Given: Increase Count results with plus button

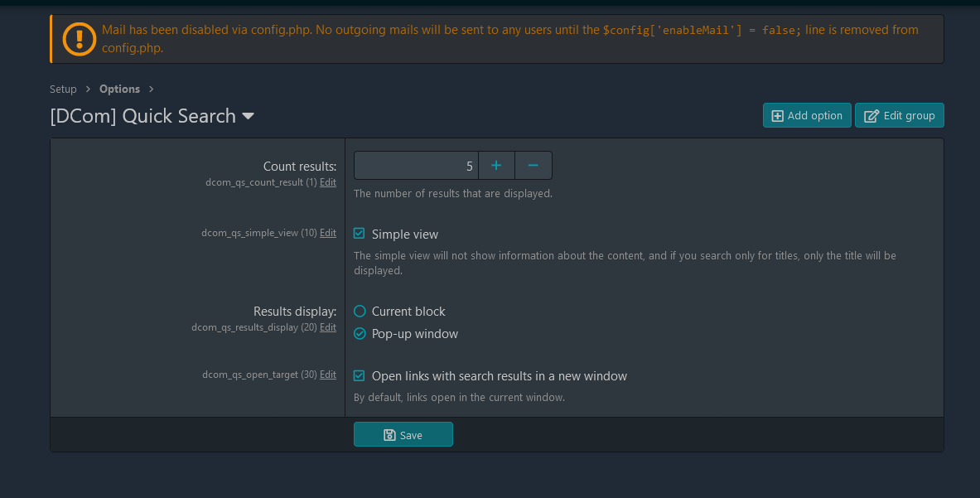Looking at the screenshot, I should click(496, 166).
